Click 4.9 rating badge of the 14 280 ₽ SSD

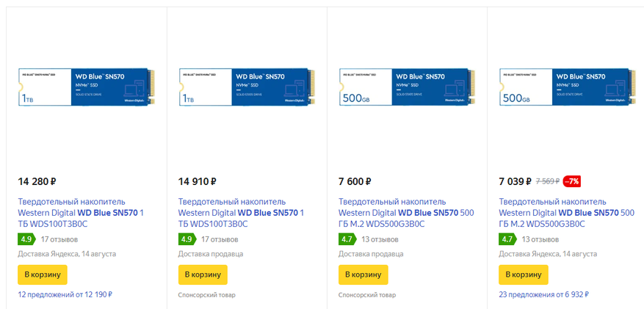click(x=26, y=239)
